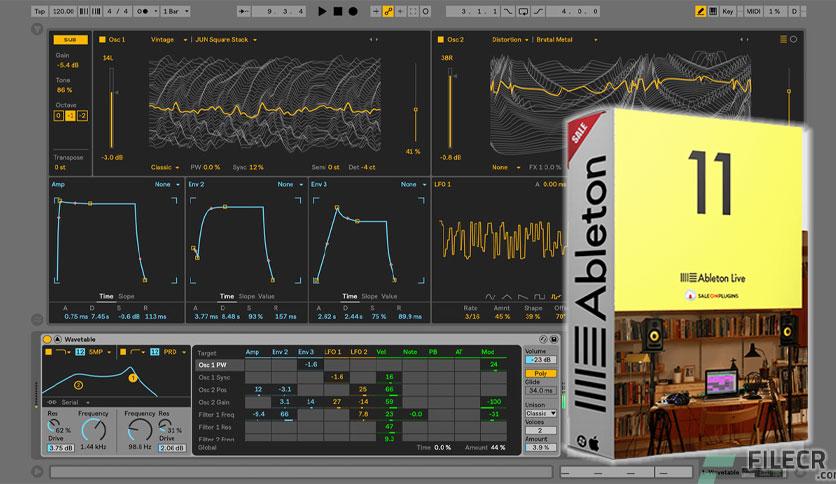The image size is (836, 484).
Task: Select Sub octave -2 button
Action: [82, 116]
